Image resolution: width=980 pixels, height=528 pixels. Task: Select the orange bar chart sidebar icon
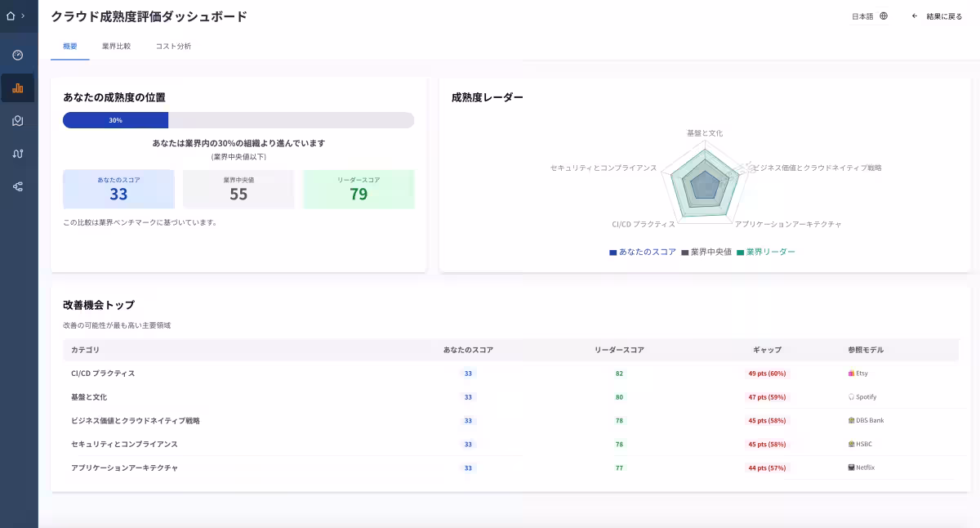pos(18,87)
